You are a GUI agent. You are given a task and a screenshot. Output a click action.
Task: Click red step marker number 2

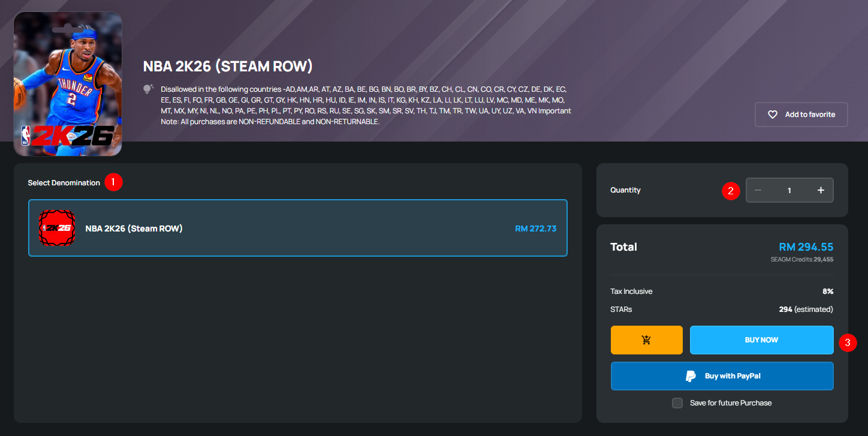(730, 191)
